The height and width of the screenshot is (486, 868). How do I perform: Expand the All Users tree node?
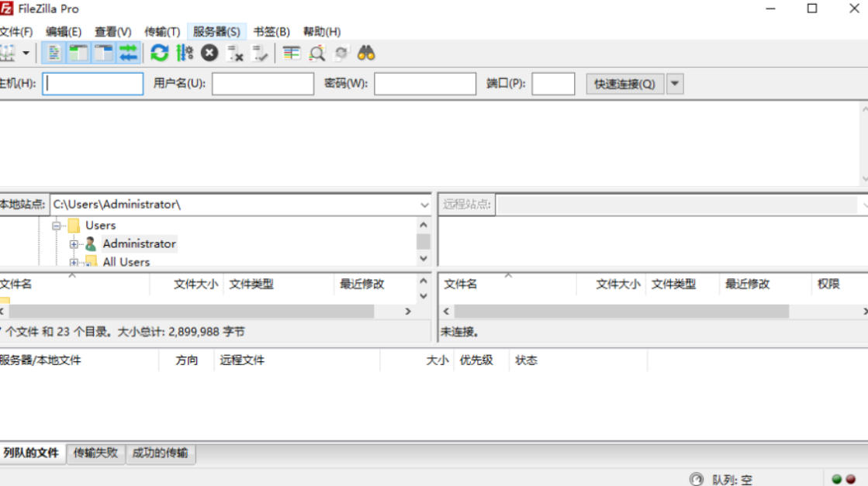click(74, 262)
